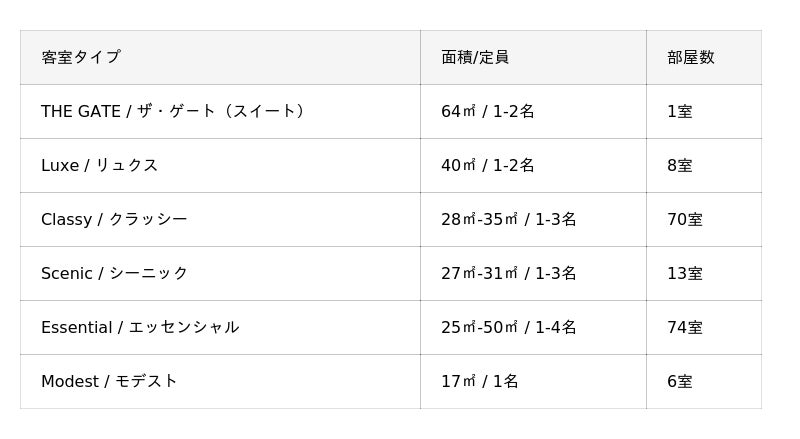Select the Modest / モデスト room cell
Screen dimensions: 800x439
click(109, 381)
